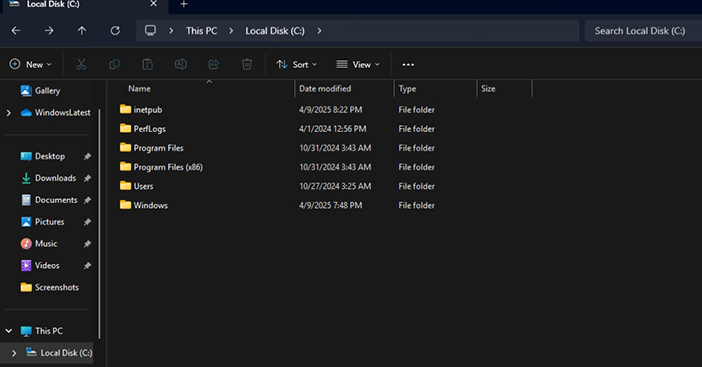Click the pin icon next to Pictures

(x=87, y=222)
